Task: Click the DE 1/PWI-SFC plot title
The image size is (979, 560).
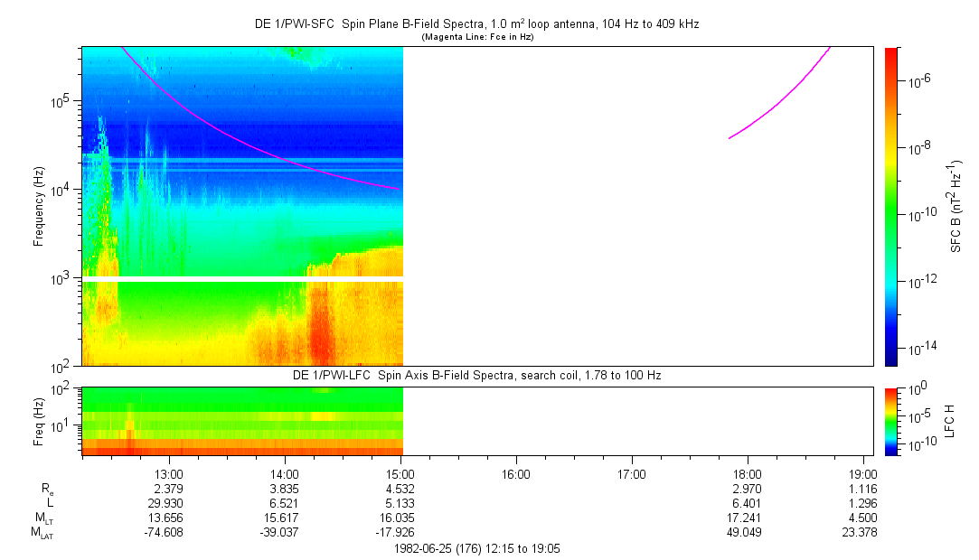Action: tap(476, 24)
